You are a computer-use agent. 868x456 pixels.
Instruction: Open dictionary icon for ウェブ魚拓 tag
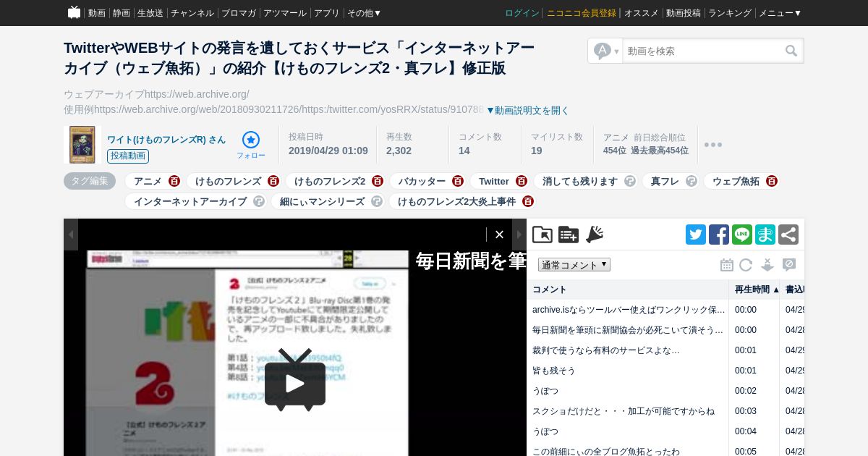[x=772, y=181]
